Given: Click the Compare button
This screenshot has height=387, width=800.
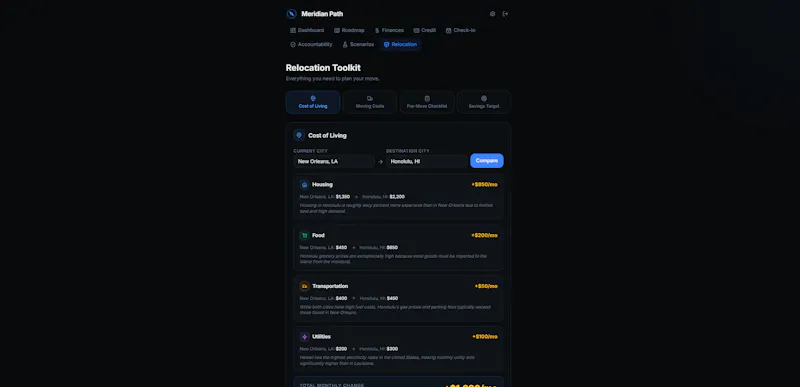Looking at the screenshot, I should (x=487, y=161).
